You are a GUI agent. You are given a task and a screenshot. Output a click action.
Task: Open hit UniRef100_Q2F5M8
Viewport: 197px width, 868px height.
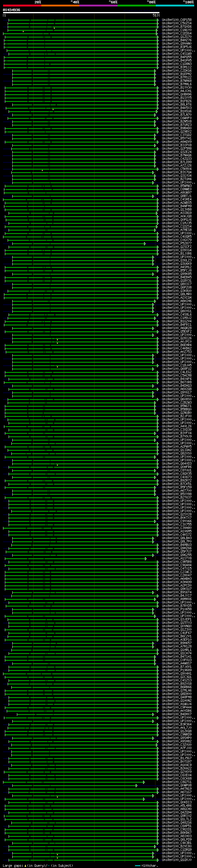(177, 148)
